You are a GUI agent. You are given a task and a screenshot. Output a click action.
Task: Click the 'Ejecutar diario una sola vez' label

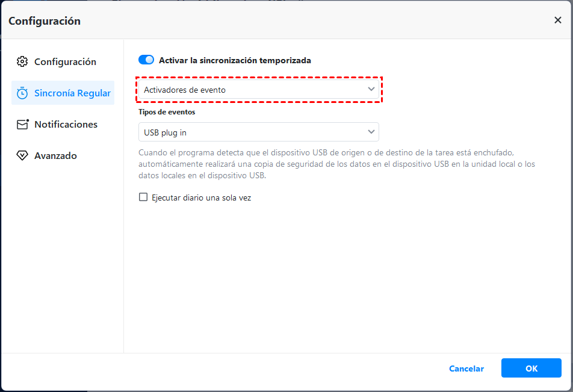200,198
